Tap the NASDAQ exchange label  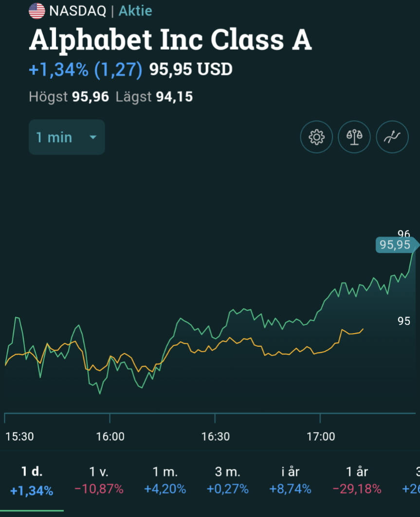[78, 11]
